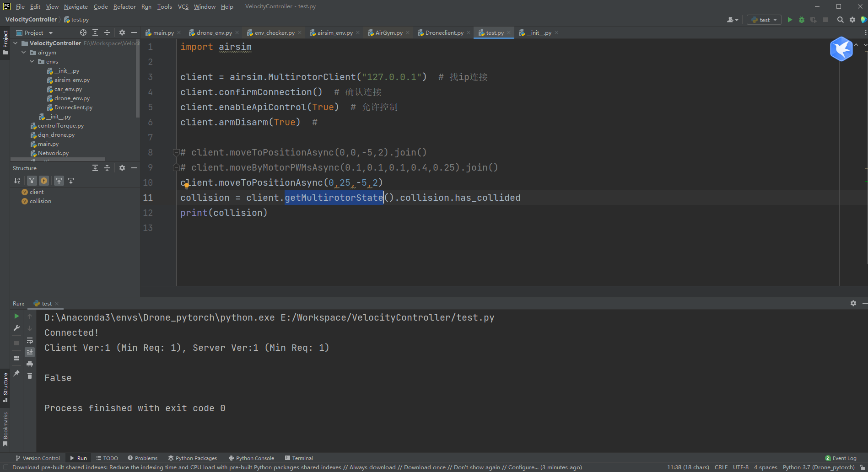Open the Bookmarks side tool window
The width and height of the screenshot is (868, 472).
(x=5, y=429)
